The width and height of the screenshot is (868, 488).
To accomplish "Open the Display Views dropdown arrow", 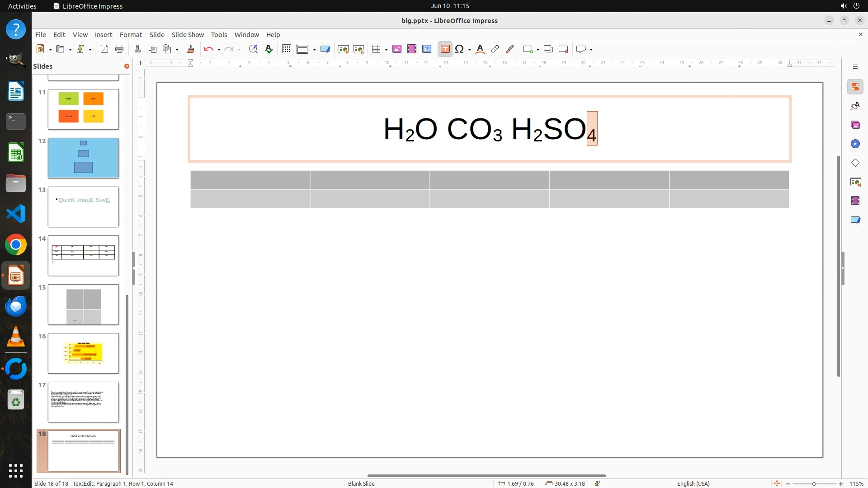I will [x=314, y=49].
